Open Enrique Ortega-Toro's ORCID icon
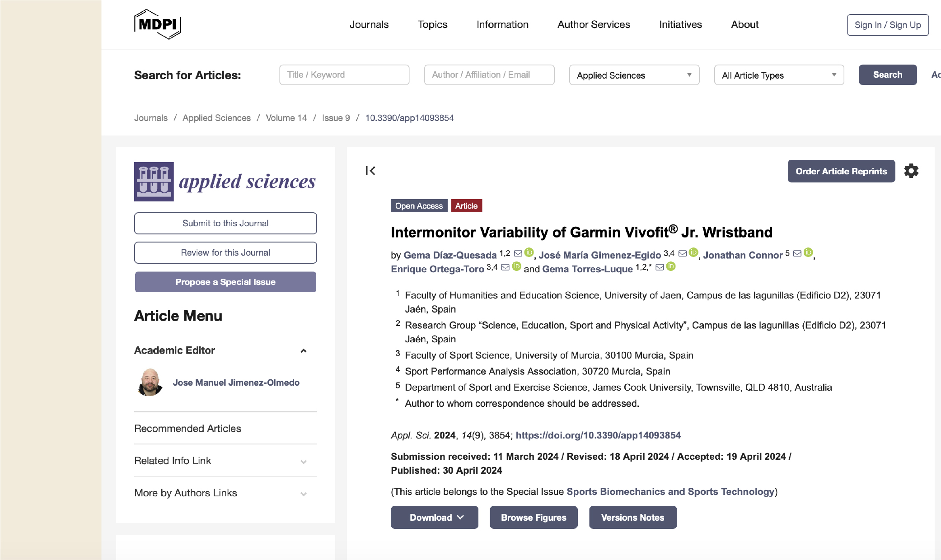The image size is (941, 560). (x=516, y=266)
